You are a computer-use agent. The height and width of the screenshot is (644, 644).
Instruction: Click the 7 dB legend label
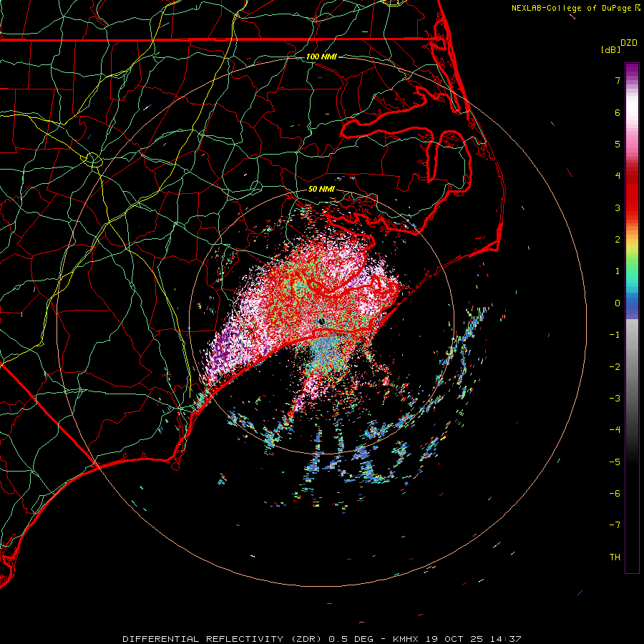pos(618,80)
